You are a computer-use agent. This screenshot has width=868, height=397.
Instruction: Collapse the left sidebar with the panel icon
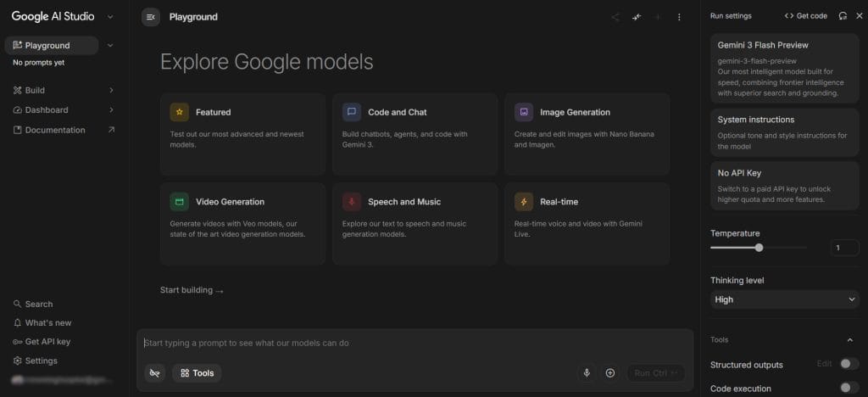click(x=151, y=17)
